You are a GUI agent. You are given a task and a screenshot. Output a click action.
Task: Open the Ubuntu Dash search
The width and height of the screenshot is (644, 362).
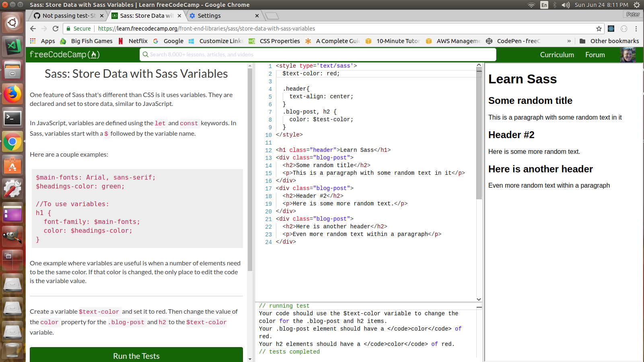click(12, 22)
